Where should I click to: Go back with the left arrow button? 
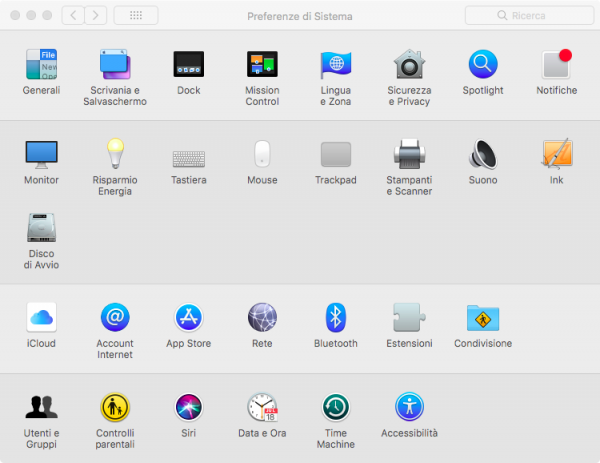click(x=73, y=15)
